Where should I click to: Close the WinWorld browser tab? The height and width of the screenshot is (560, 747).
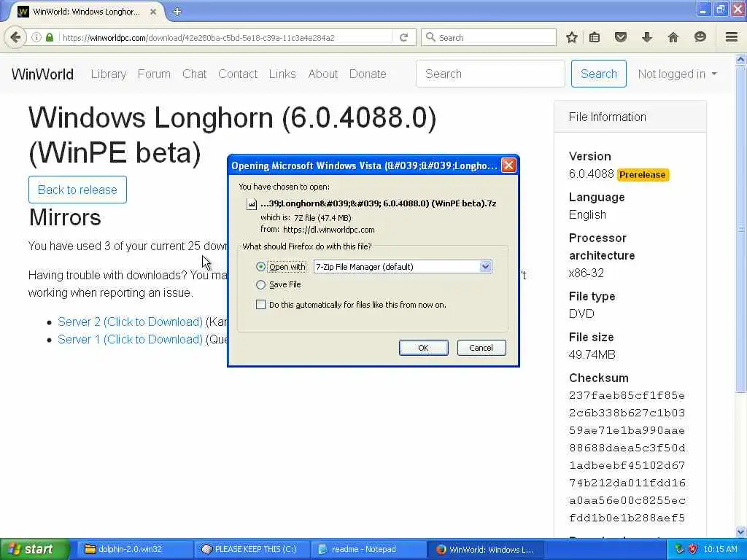pyautogui.click(x=153, y=12)
